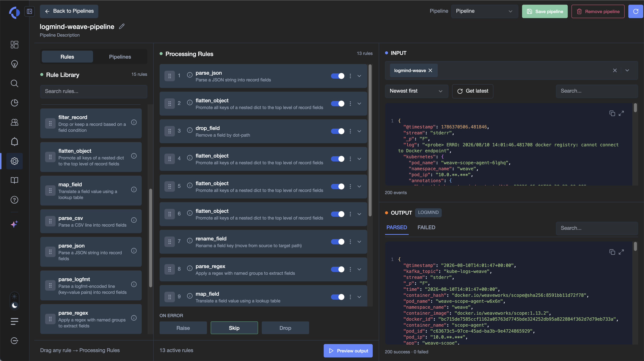
Task: Click the Search rules input field
Action: [94, 91]
